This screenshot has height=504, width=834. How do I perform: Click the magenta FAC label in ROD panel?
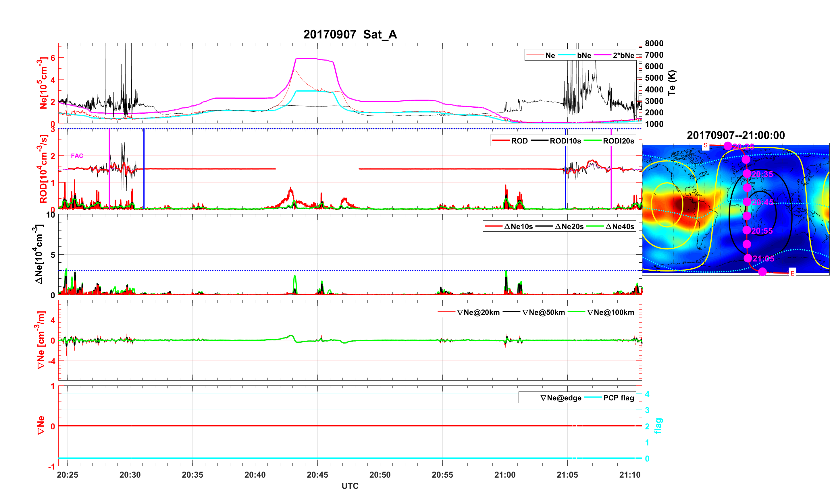click(x=77, y=156)
